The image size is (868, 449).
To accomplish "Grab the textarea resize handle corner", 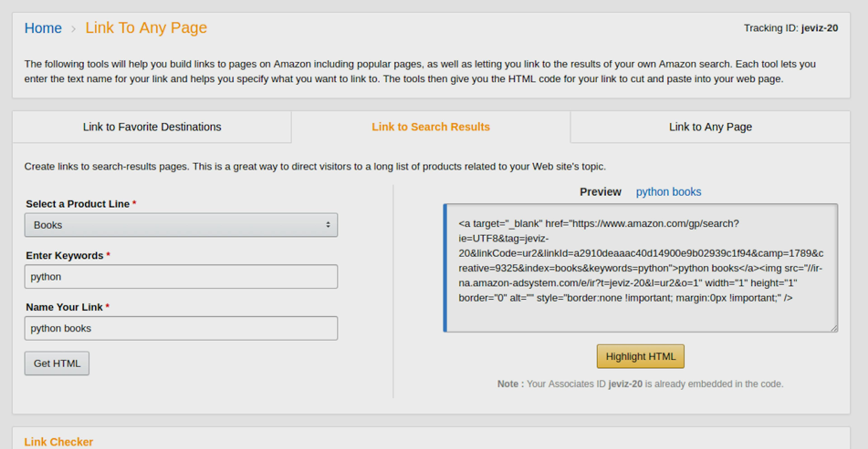I will tap(834, 328).
